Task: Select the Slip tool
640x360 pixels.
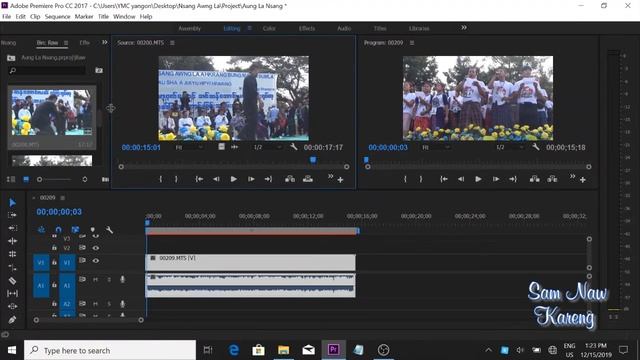Action: tap(12, 293)
